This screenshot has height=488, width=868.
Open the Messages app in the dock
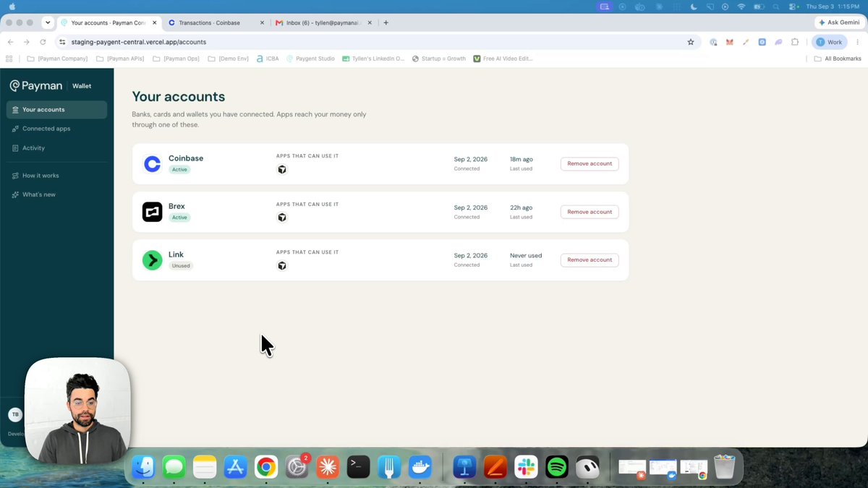pos(174,467)
